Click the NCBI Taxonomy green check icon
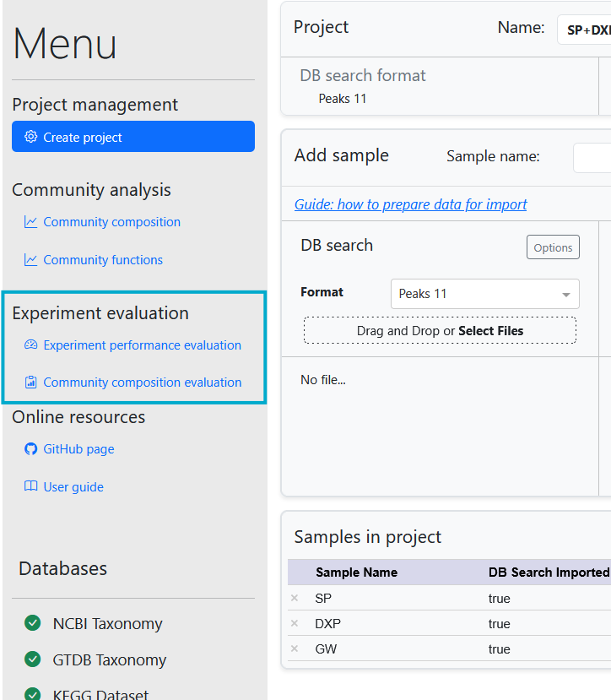This screenshot has height=700, width=611. pyautogui.click(x=33, y=623)
